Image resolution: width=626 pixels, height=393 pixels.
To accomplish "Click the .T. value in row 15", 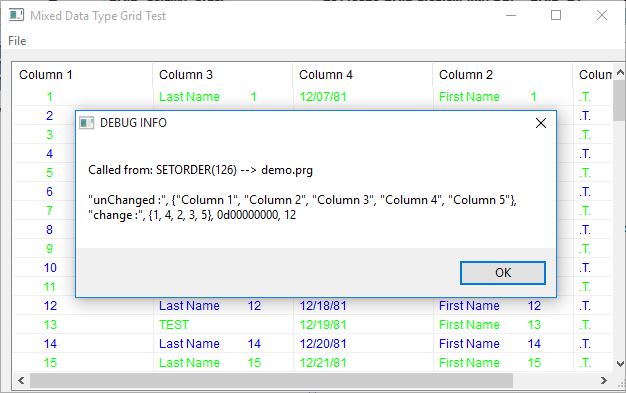I will pyautogui.click(x=585, y=363).
